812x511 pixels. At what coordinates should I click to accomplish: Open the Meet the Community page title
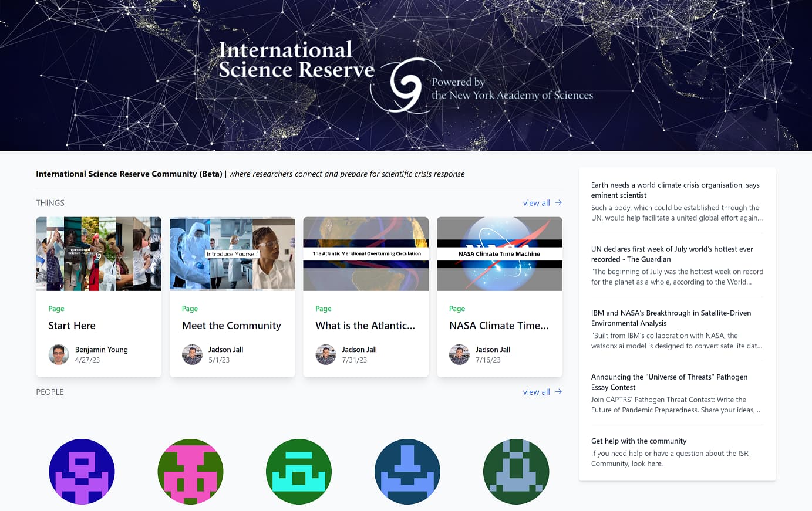coord(231,326)
